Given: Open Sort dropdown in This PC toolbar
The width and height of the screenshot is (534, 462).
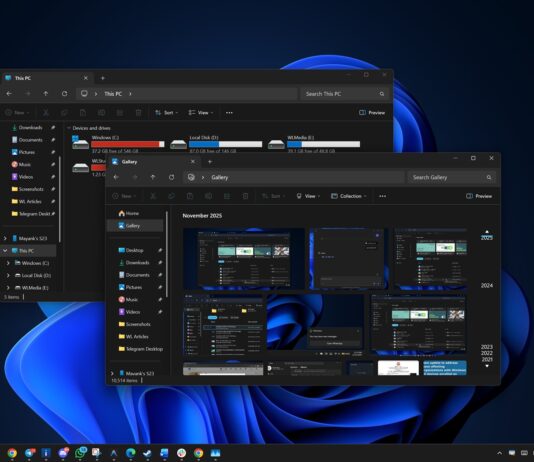Looking at the screenshot, I should (x=167, y=113).
